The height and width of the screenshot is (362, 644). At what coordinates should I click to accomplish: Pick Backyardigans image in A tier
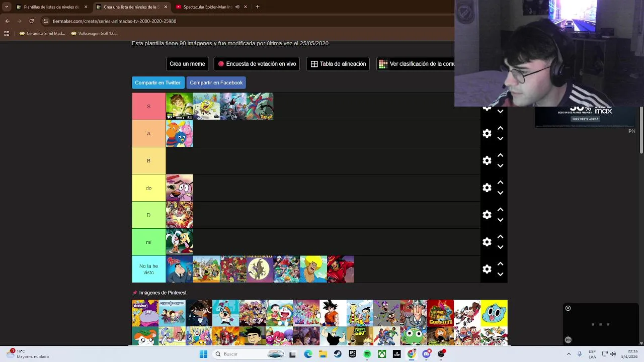point(179,133)
